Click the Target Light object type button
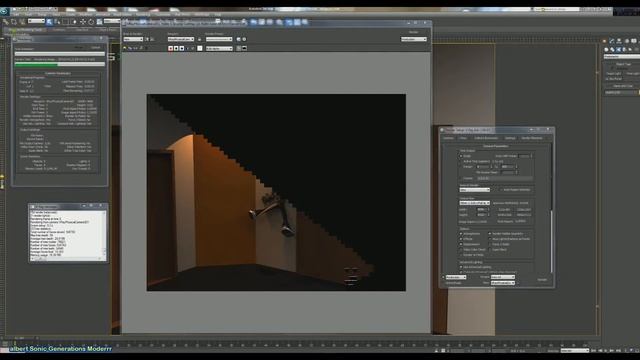 (x=613, y=73)
